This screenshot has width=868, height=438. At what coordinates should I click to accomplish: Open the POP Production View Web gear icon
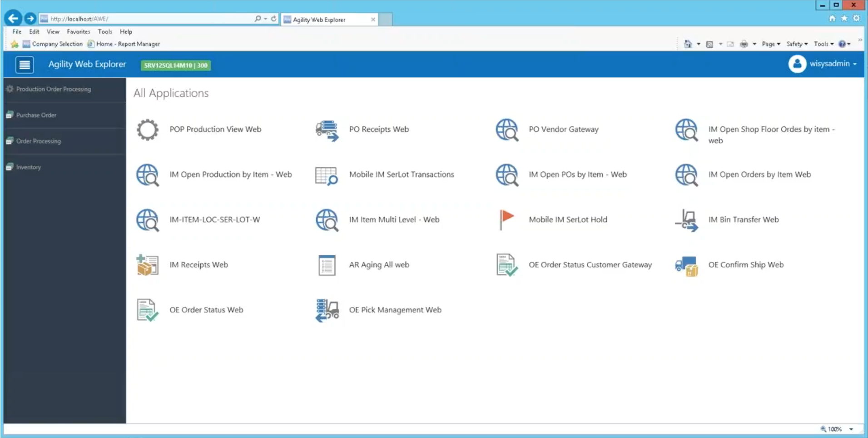point(148,130)
